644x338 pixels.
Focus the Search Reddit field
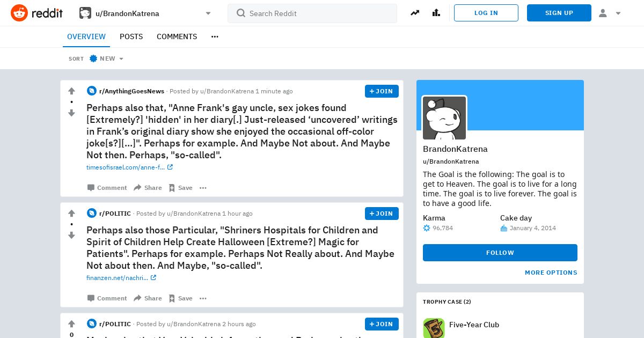point(312,13)
